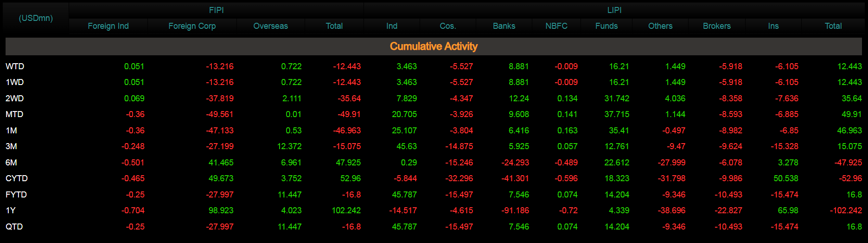Select the Others column header
The height and width of the screenshot is (243, 868).
(660, 26)
